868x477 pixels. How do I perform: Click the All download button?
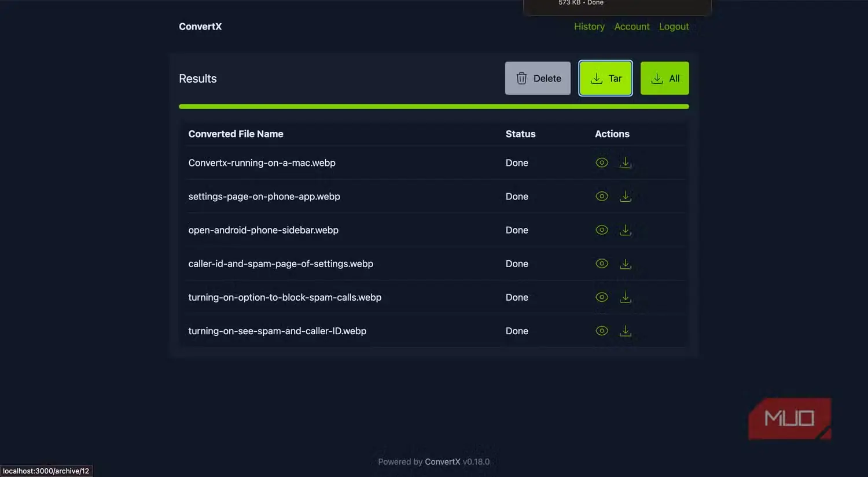coord(664,78)
